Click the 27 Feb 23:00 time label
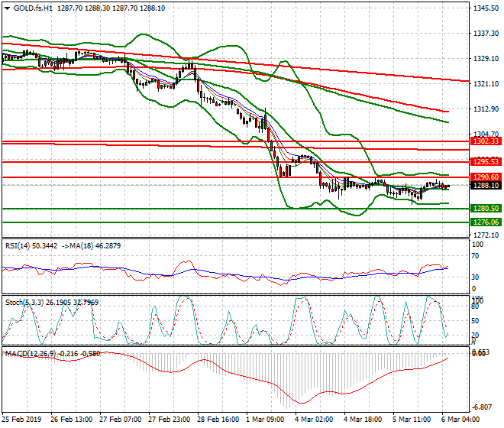Screen dimensions: 504x428 point(169,420)
